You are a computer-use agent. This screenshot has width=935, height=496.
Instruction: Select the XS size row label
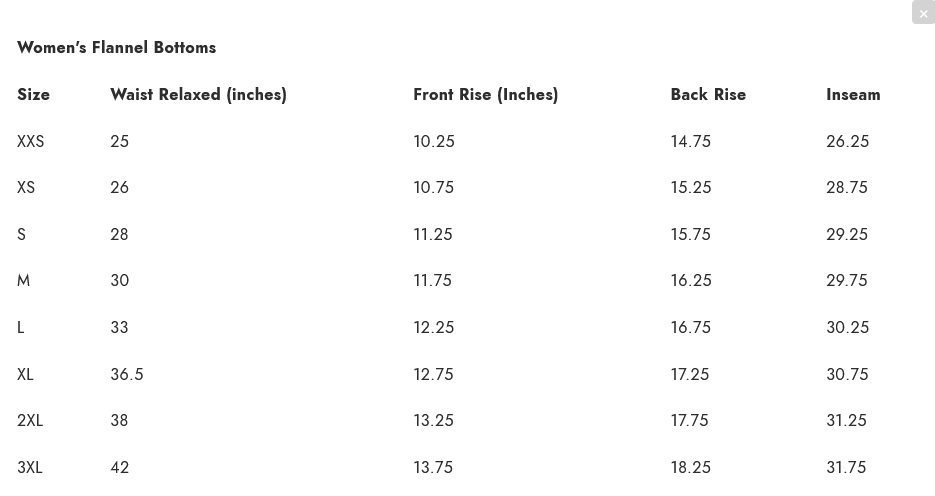(26, 187)
